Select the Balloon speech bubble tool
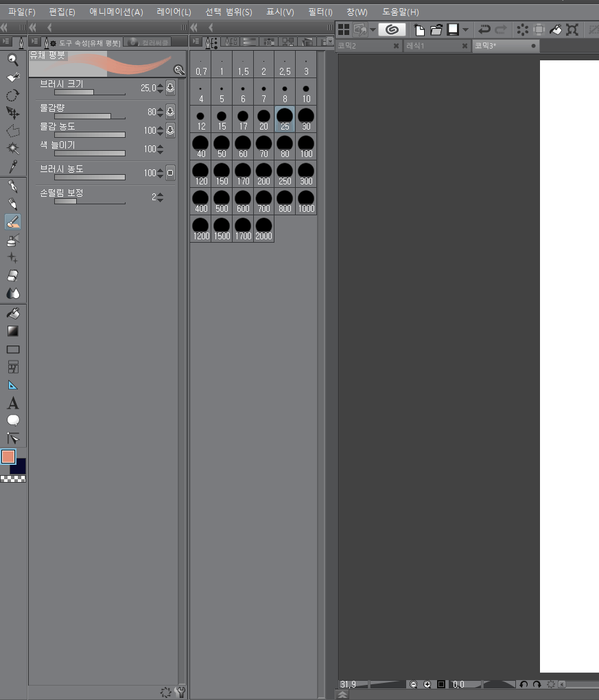 pyautogui.click(x=12, y=420)
